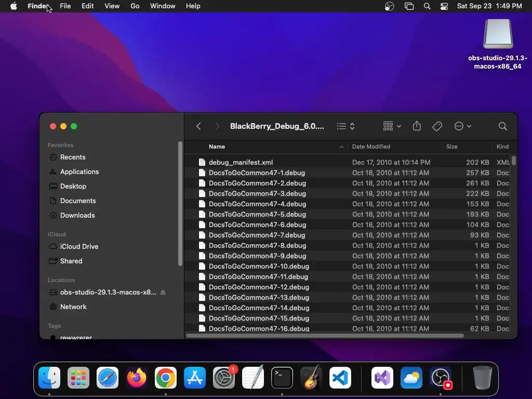Launch GarageBand from the Dock
Viewport: 532px width, 399px height.
[x=311, y=378]
